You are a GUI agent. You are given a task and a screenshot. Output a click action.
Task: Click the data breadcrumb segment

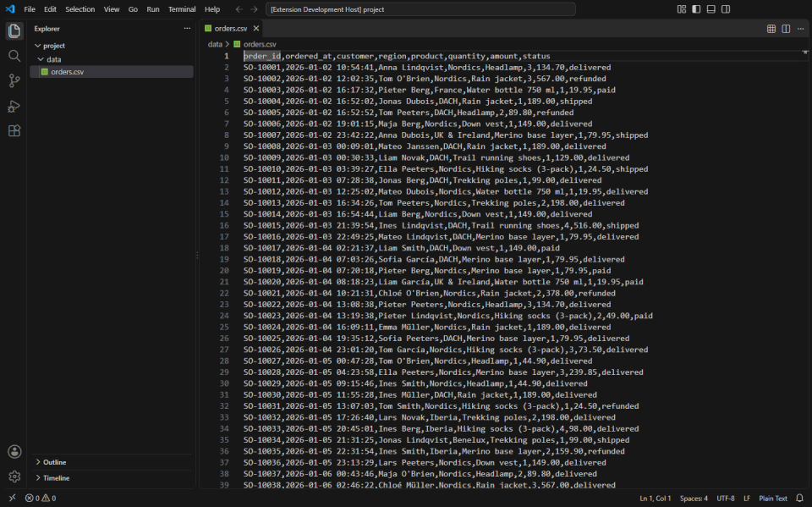click(215, 44)
